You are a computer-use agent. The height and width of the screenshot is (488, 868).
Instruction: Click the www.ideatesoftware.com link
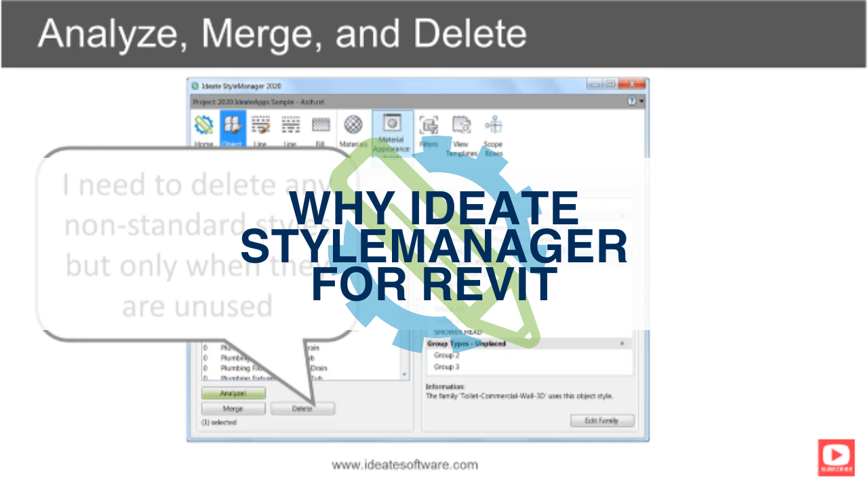tap(405, 465)
